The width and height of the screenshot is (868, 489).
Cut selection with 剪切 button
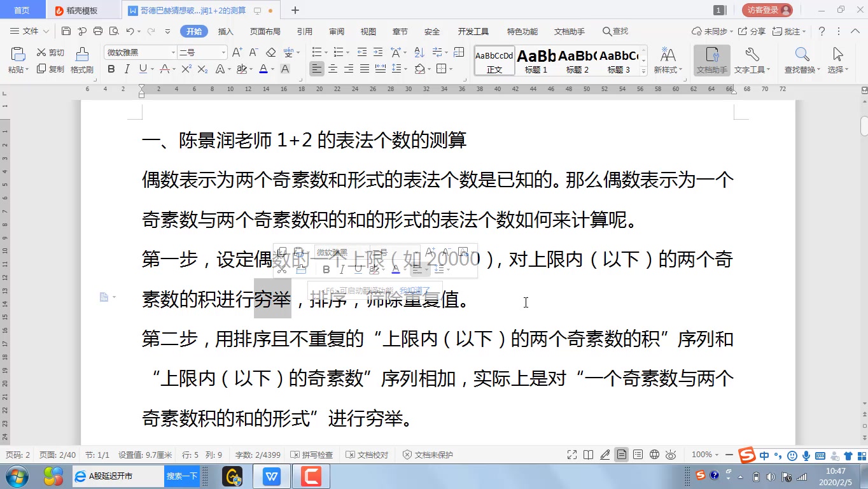tap(50, 52)
